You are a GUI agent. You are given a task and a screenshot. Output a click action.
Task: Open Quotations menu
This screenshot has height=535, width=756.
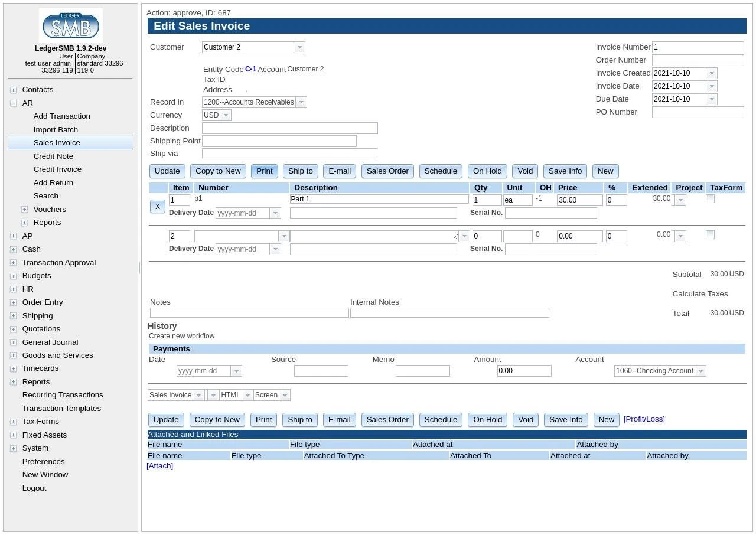point(41,329)
